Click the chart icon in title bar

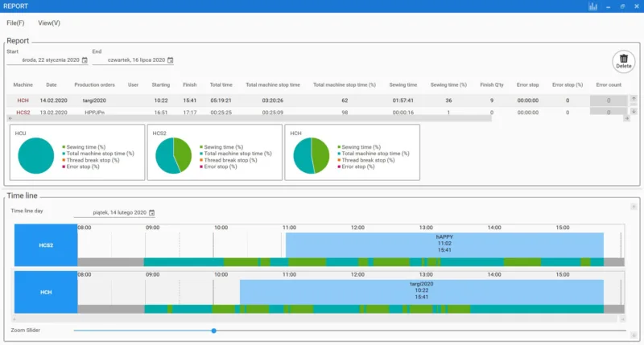592,6
